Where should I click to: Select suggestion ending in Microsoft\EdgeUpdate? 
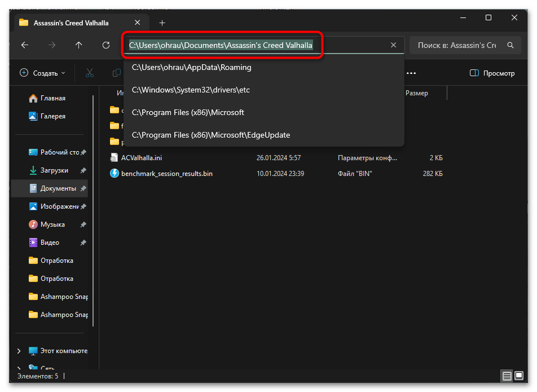click(264, 135)
